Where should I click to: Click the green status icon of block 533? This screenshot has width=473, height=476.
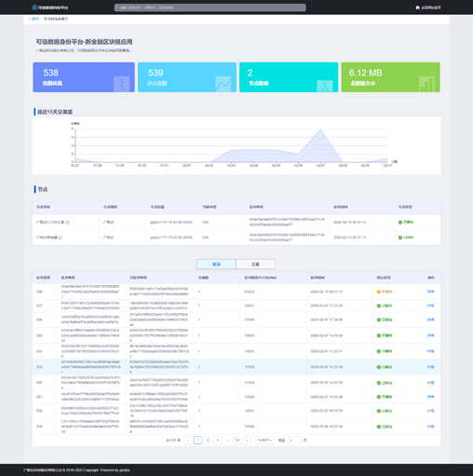point(379,367)
